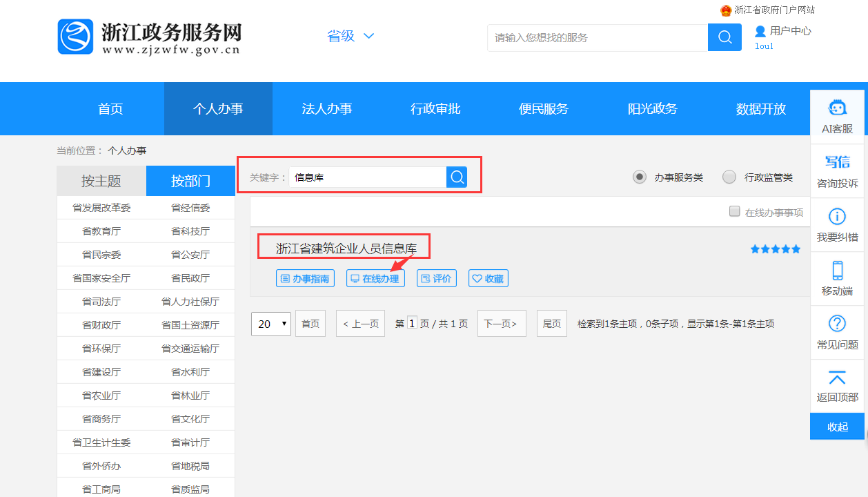Open the 行政审批 navigation tab
The image size is (868, 497).
435,109
